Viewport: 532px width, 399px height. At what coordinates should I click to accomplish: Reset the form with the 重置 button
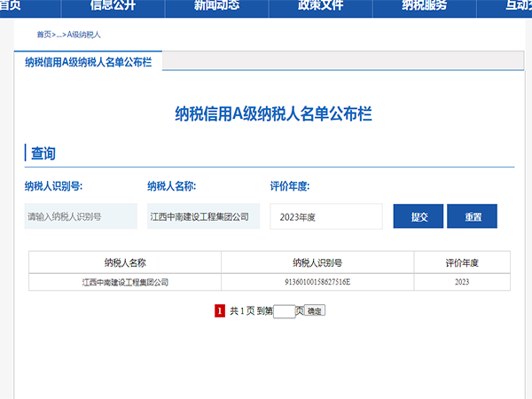pyautogui.click(x=473, y=216)
